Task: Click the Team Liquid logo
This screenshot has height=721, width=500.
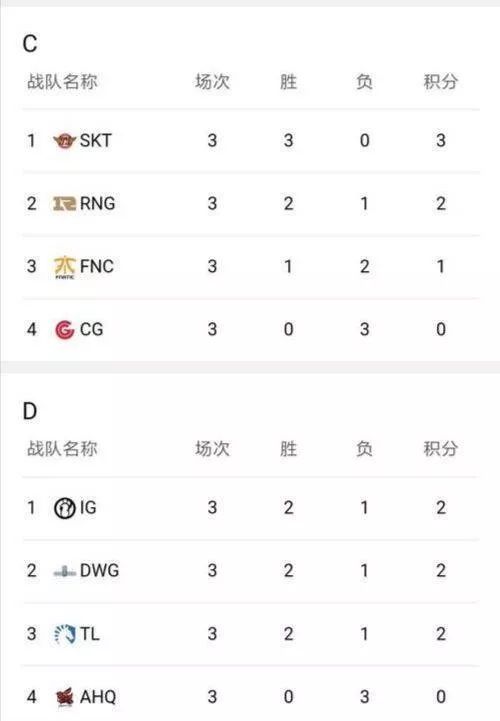Action: [64, 634]
